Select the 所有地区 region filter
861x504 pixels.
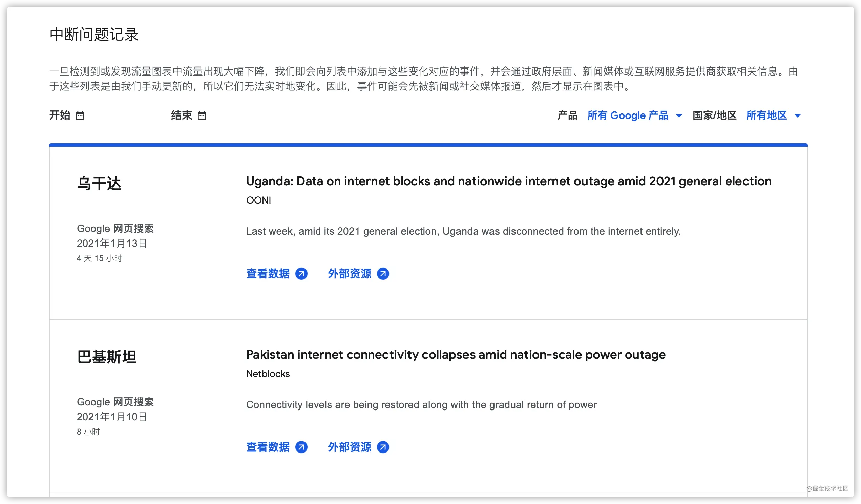tap(766, 115)
